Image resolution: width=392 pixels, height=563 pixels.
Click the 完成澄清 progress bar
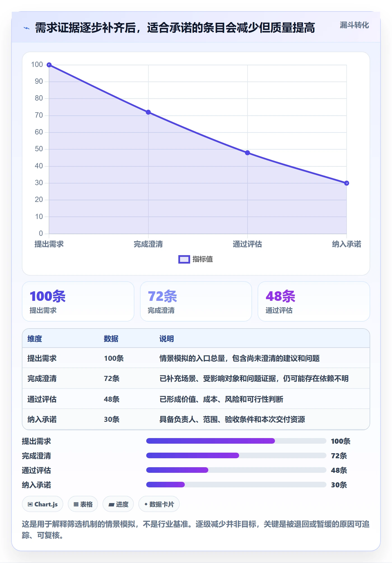point(236,455)
